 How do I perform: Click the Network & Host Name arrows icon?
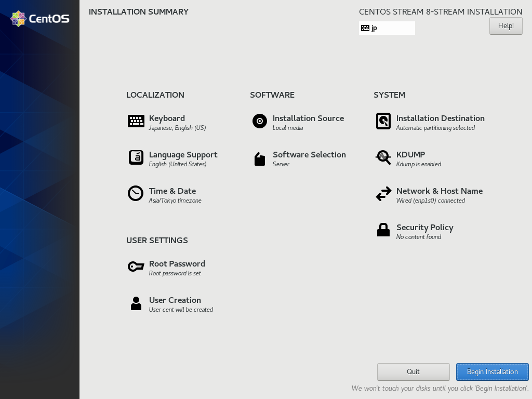coord(383,194)
